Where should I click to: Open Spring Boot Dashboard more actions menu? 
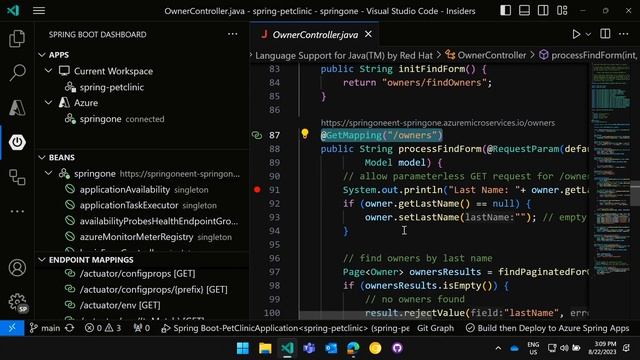pos(233,34)
